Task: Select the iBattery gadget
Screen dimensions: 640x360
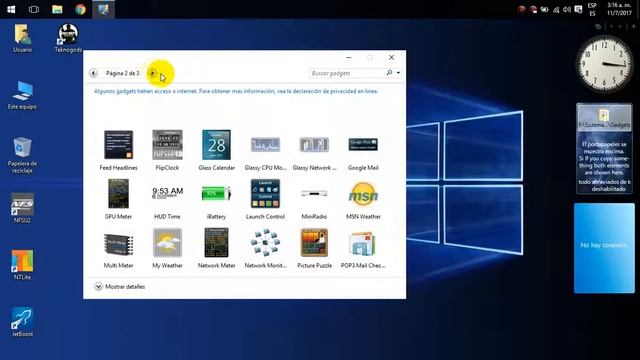Action: [x=216, y=199]
